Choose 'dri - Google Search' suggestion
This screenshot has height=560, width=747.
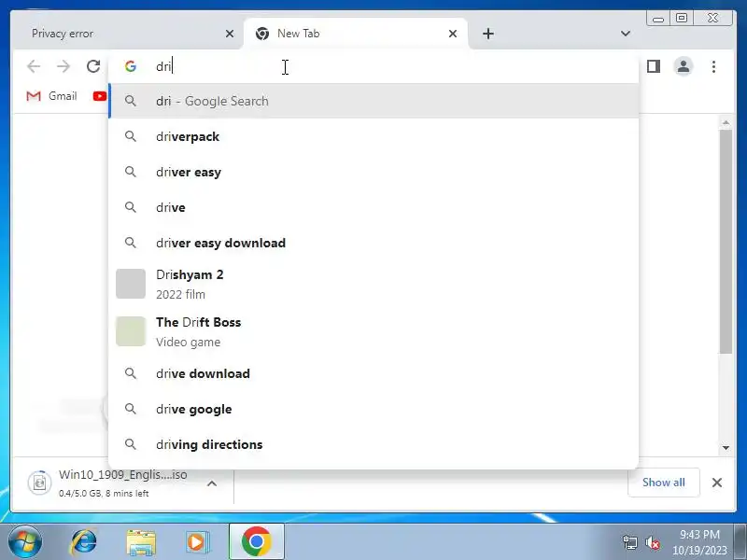coord(373,101)
